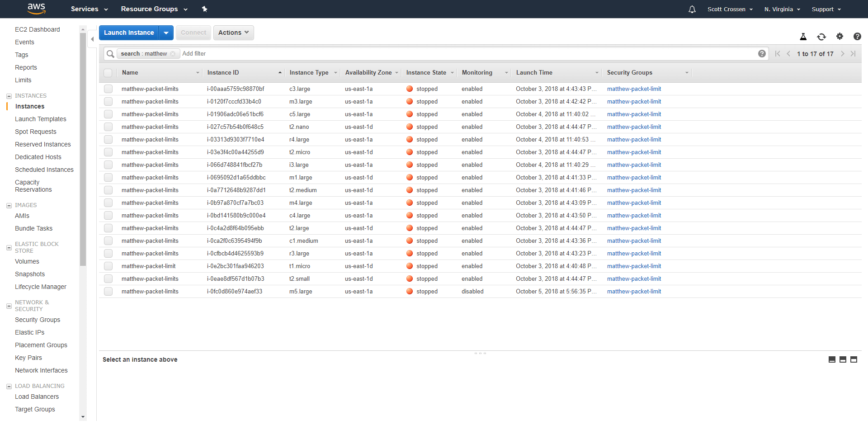Click the Launch Instance button
868x425 pixels.
(129, 33)
